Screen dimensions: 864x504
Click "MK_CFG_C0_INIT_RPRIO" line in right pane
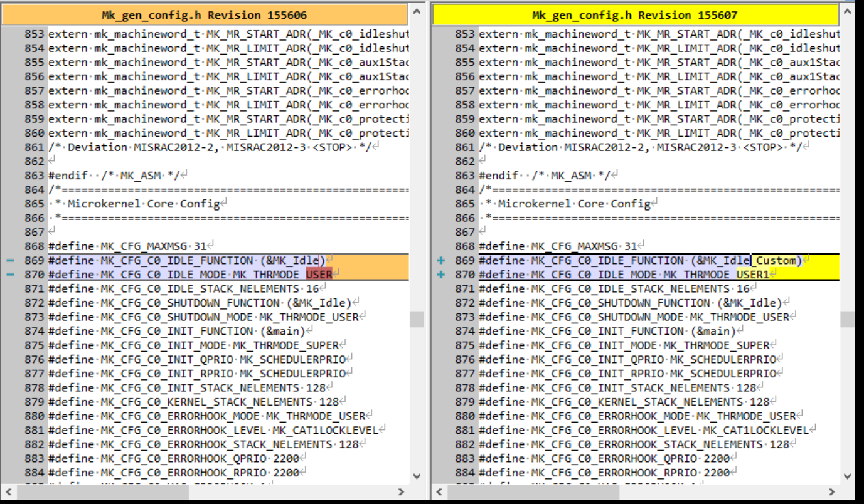click(x=627, y=374)
